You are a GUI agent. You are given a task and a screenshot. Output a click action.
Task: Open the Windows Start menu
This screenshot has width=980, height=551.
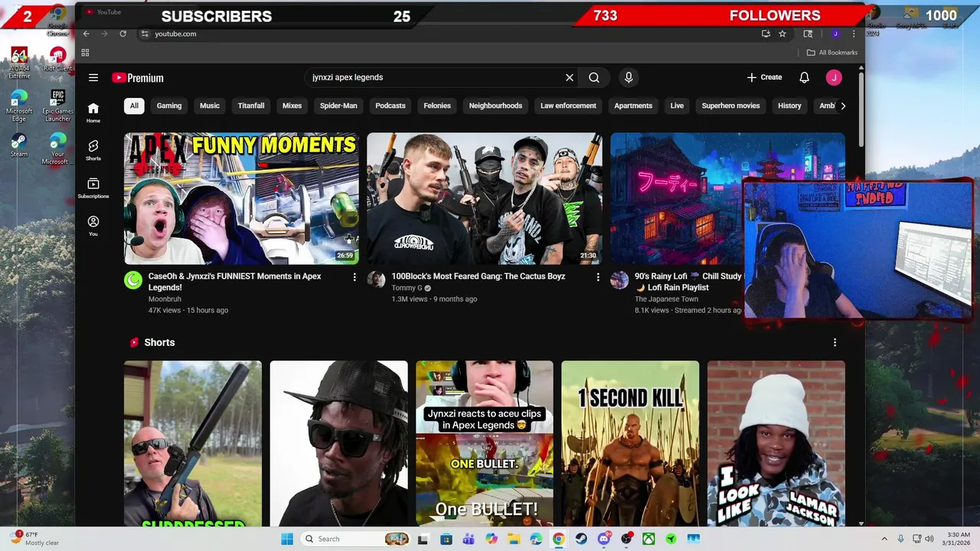click(287, 539)
